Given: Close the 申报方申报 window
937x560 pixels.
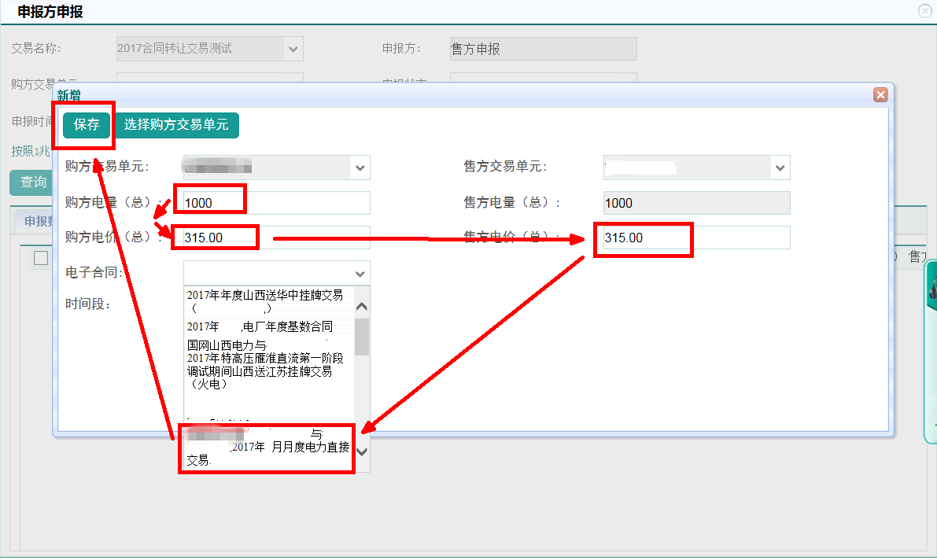Looking at the screenshot, I should point(925,11).
